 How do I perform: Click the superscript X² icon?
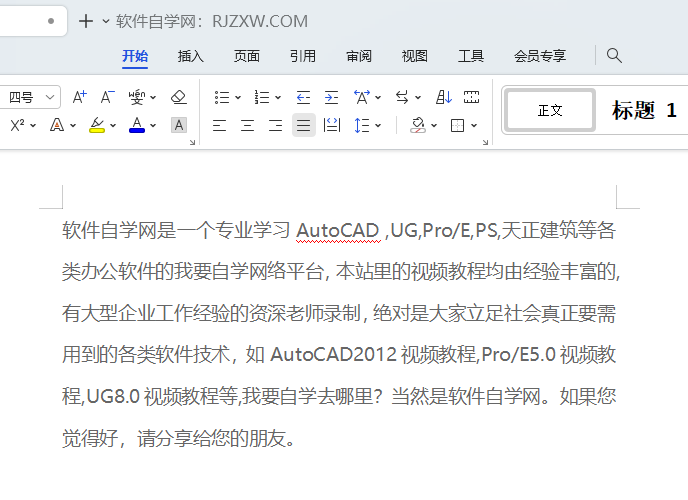[x=17, y=125]
